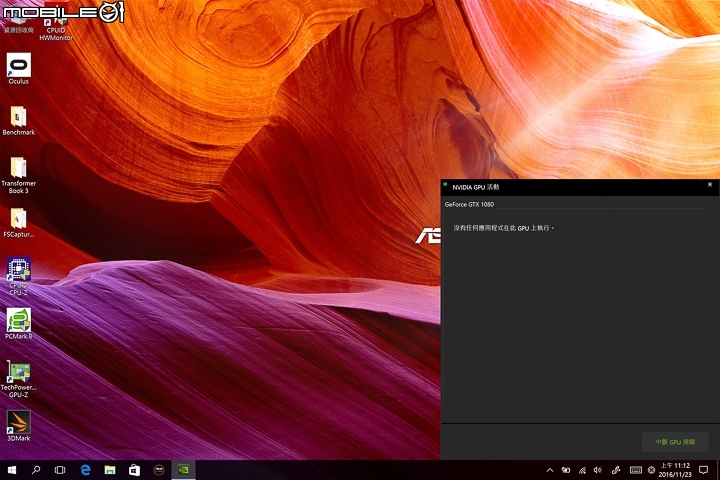
Task: Click the 中斷 GPU 連線 button
Action: (x=675, y=442)
